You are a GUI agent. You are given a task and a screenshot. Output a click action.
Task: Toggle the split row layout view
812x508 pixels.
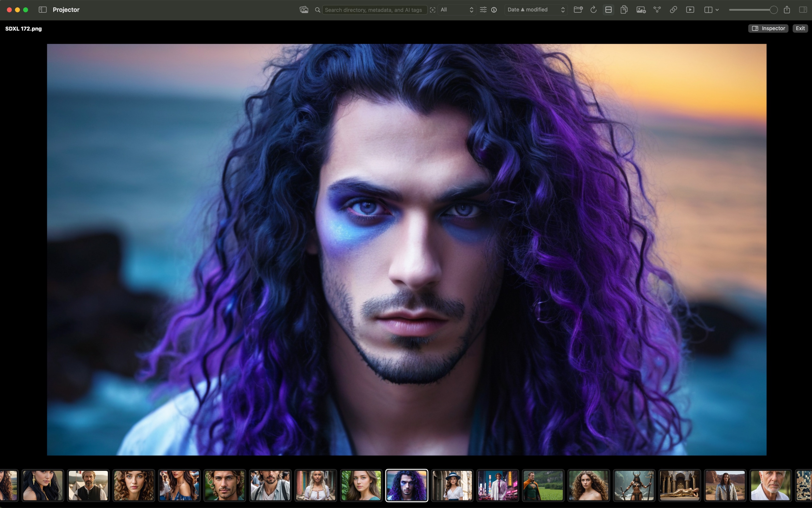(x=608, y=10)
